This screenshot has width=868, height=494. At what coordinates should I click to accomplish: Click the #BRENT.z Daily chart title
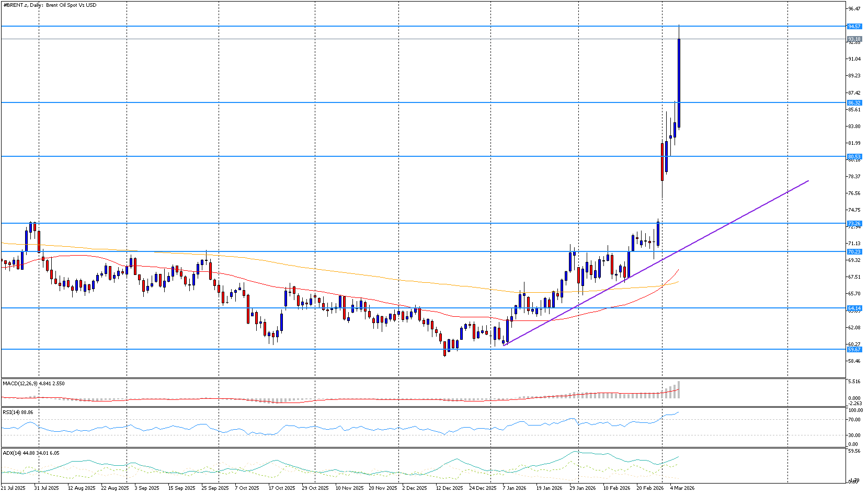(50, 5)
